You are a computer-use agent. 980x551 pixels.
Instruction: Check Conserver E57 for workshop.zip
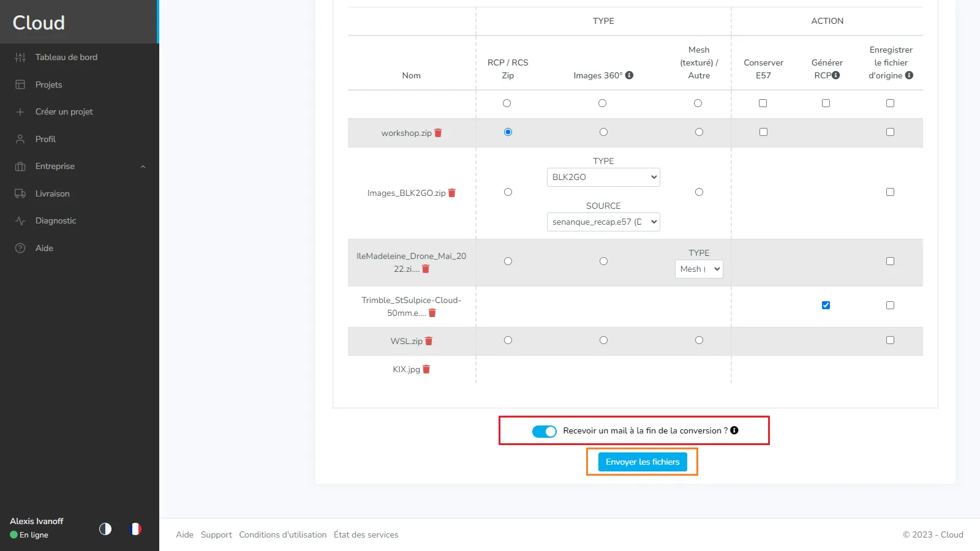pyautogui.click(x=763, y=132)
